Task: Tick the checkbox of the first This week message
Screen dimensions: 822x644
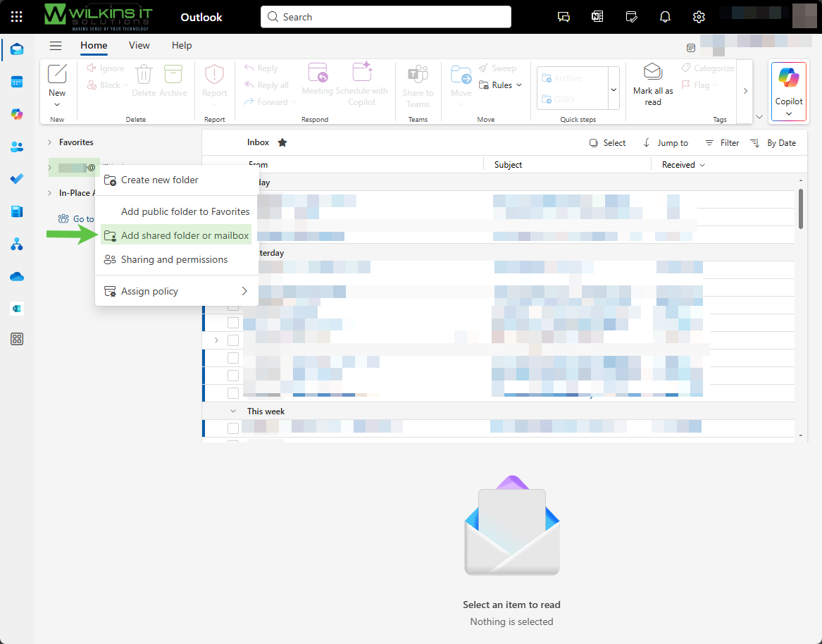Action: coord(233,428)
